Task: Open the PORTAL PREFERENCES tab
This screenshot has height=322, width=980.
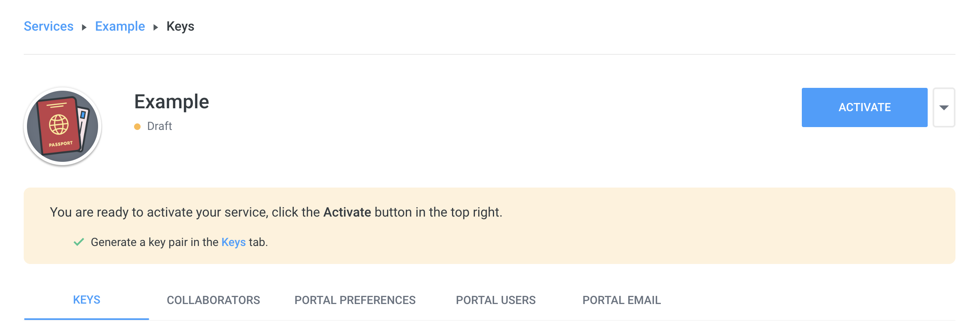Action: [355, 300]
